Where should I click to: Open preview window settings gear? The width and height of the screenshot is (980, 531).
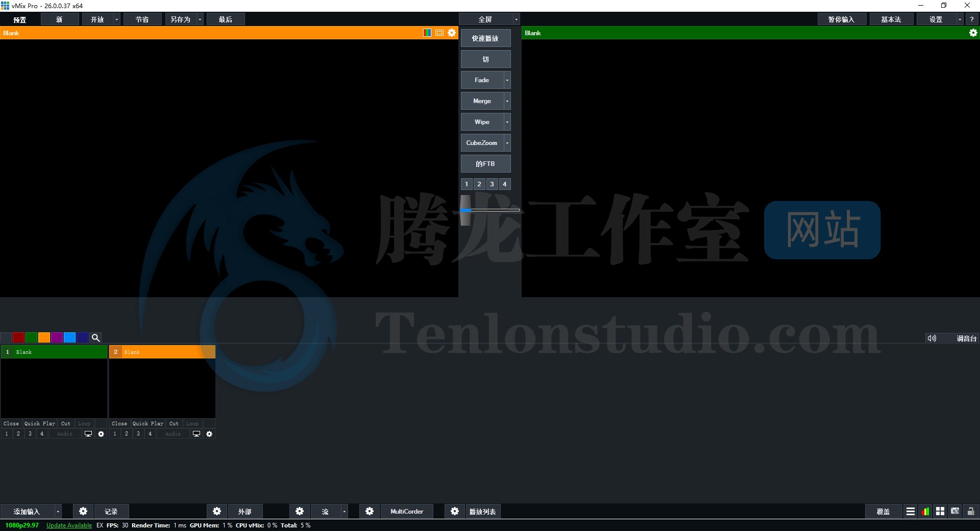[x=452, y=33]
